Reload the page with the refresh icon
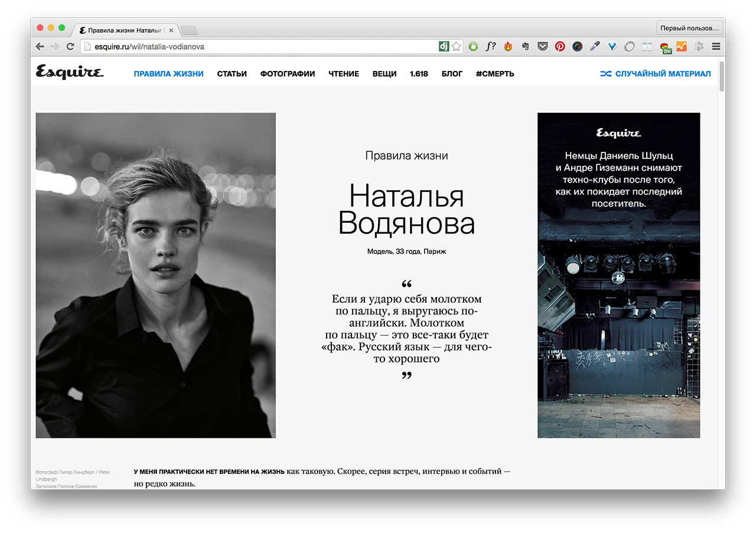Screen dimensions: 756x533 [x=70, y=46]
